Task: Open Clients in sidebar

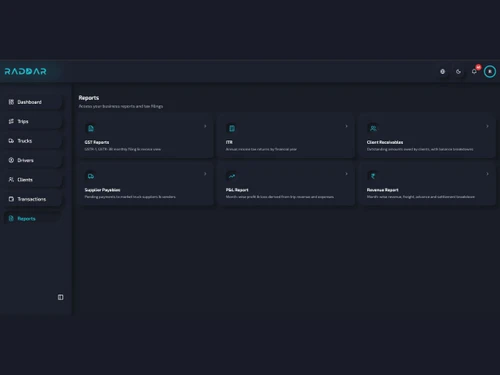Action: (x=33, y=180)
